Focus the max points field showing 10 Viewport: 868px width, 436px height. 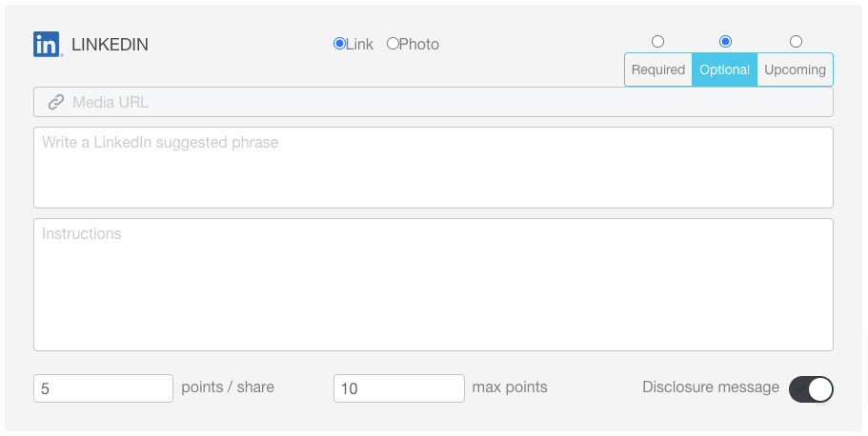(399, 388)
